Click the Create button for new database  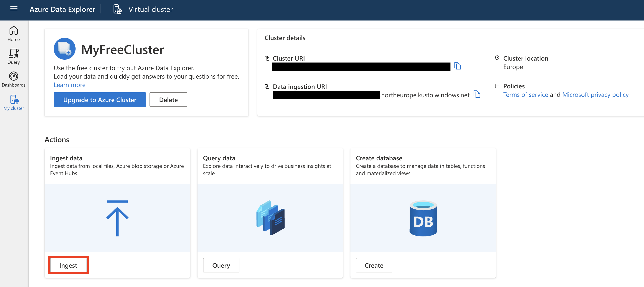pos(374,265)
